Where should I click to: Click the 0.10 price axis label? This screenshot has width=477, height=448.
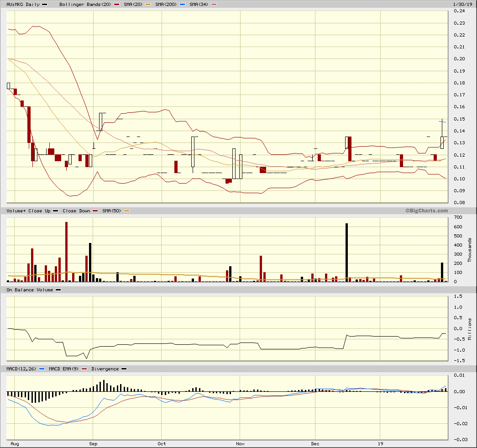(x=459, y=179)
